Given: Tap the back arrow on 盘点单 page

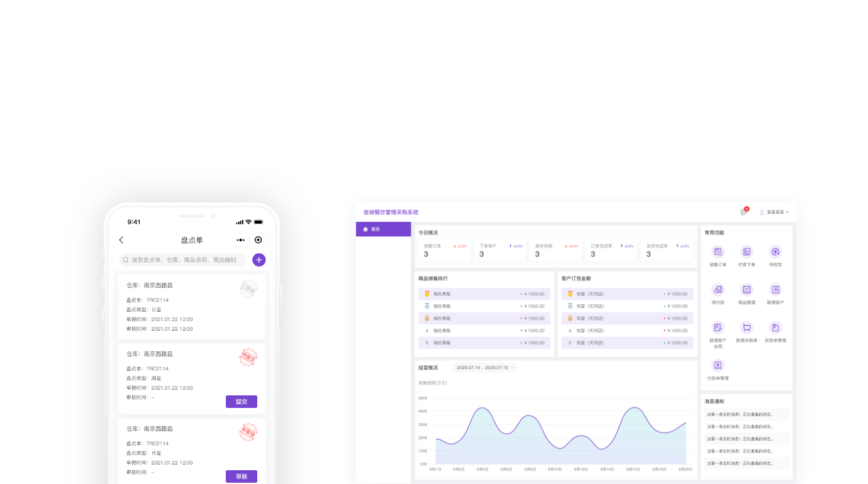Looking at the screenshot, I should click(121, 240).
